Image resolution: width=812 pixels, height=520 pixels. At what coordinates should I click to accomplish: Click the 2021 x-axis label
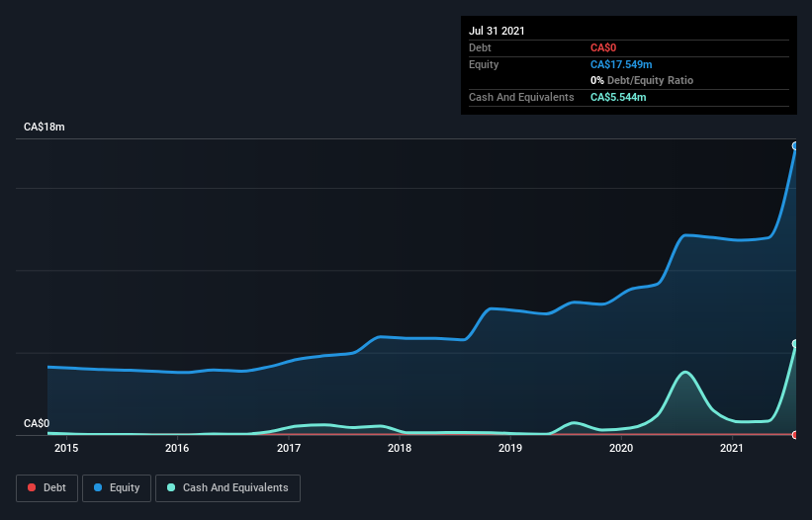pos(732,448)
